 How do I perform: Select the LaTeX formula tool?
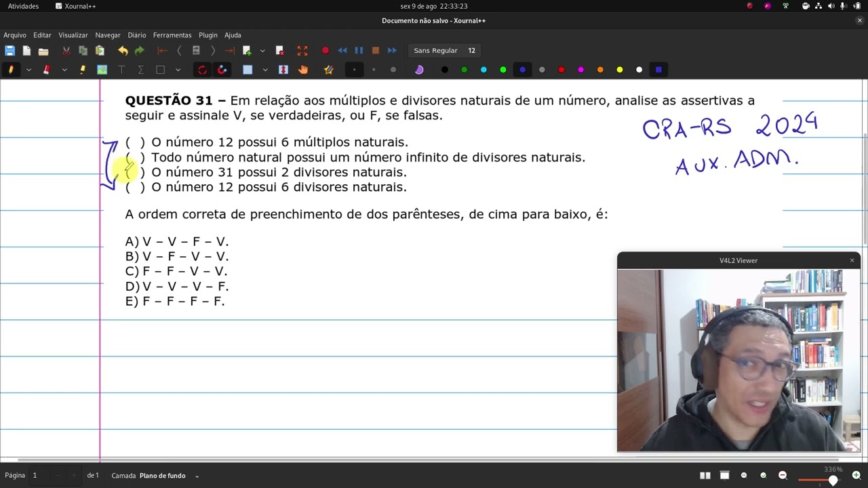140,70
